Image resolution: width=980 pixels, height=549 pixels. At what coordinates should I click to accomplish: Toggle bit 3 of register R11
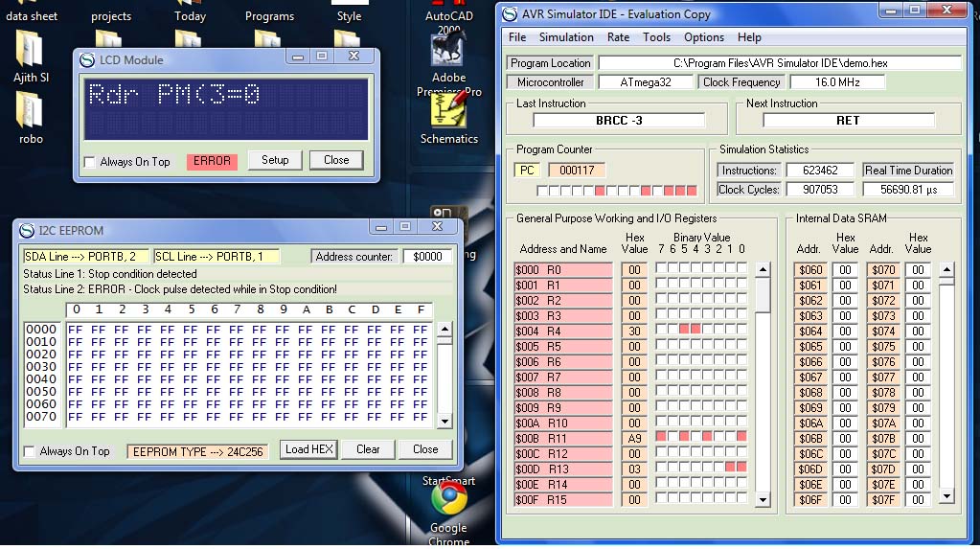707,436
